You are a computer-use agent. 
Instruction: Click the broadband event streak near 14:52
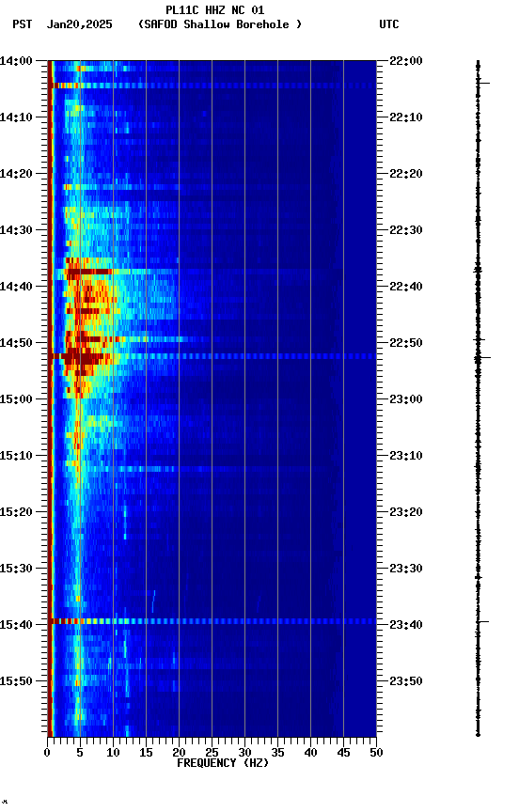pyautogui.click(x=212, y=356)
